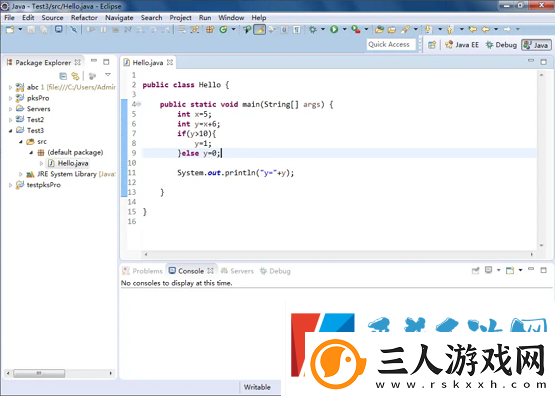Open the Package Explorer View Menu triangle
The width and height of the screenshot is (555, 396).
pyautogui.click(x=108, y=75)
